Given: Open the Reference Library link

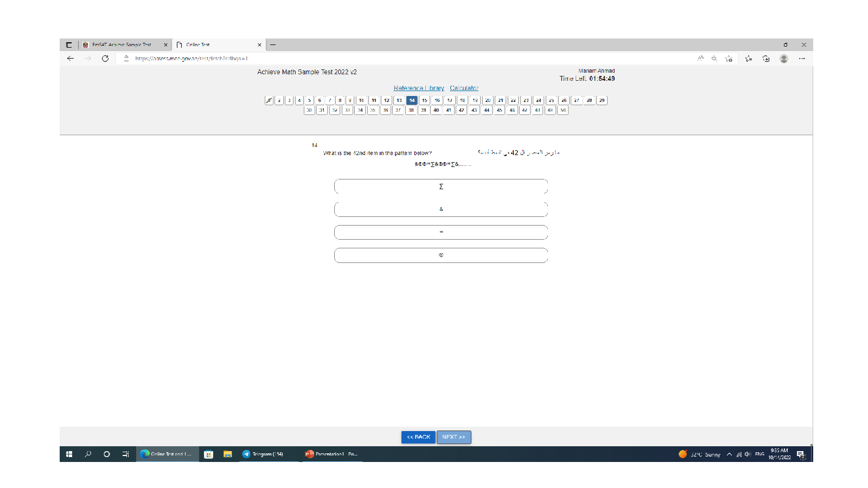Looking at the screenshot, I should (419, 88).
